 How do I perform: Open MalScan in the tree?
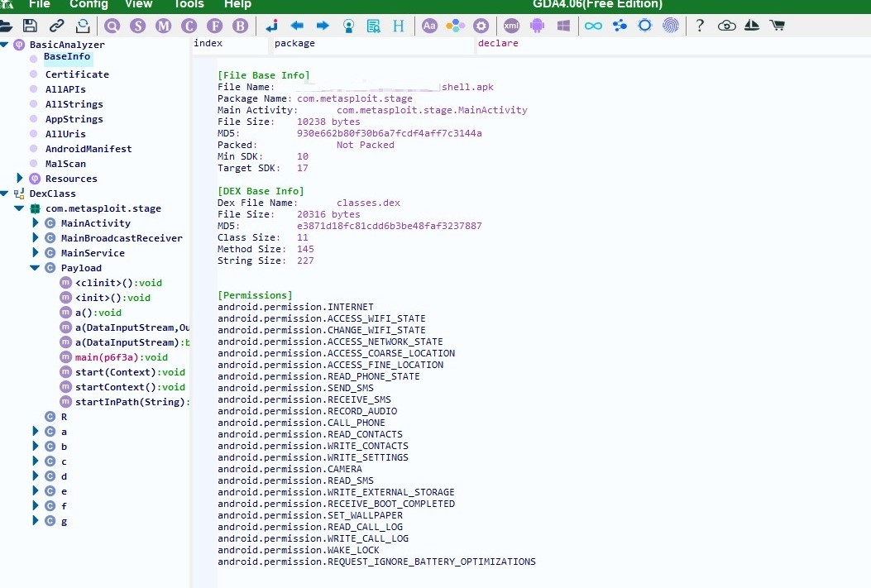point(65,164)
